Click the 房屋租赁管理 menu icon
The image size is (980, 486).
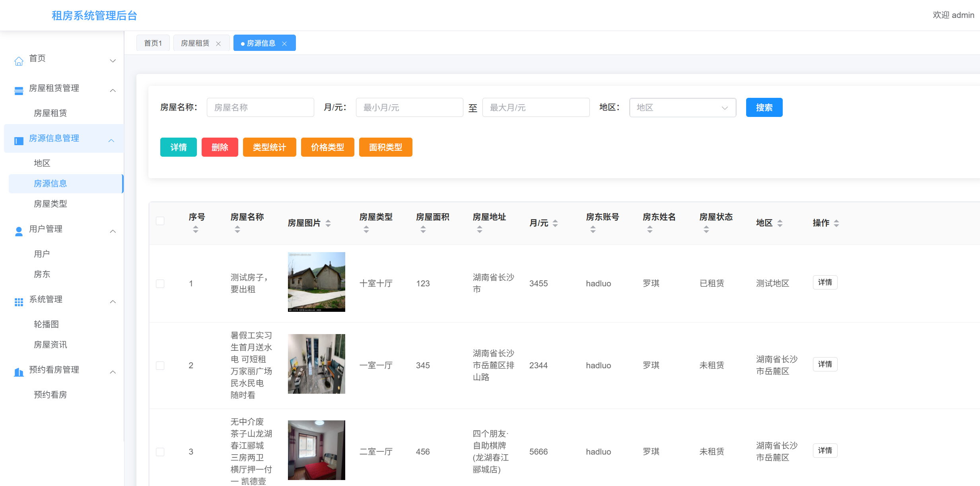(19, 91)
